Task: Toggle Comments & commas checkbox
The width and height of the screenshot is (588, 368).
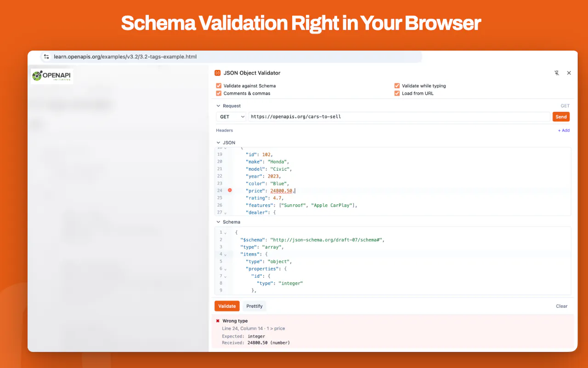Action: tap(219, 93)
